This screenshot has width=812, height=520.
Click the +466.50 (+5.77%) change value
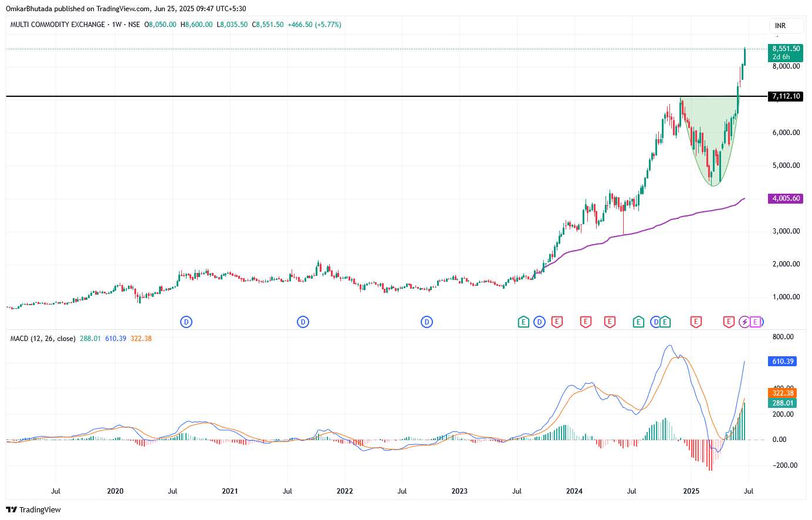coord(314,25)
